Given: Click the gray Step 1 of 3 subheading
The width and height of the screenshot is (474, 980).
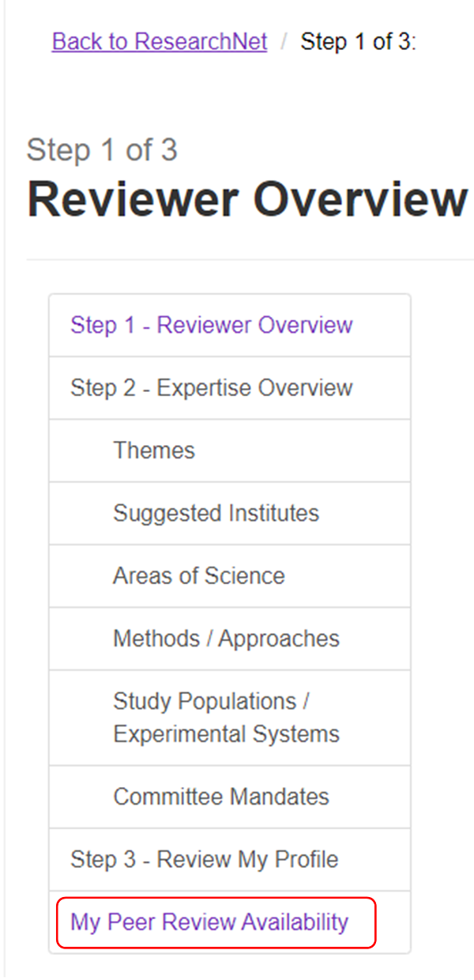Looking at the screenshot, I should 102,150.
